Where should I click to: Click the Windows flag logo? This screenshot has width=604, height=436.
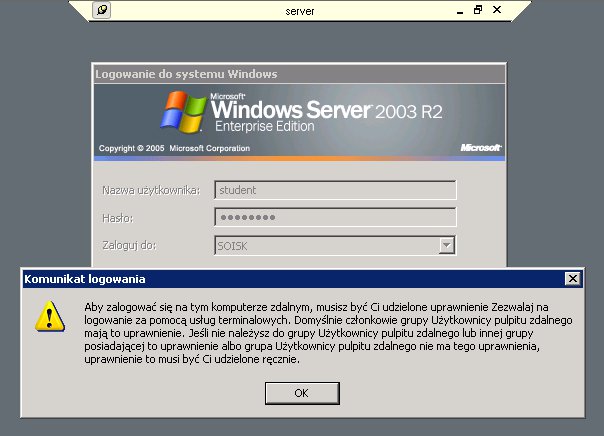coord(183,112)
